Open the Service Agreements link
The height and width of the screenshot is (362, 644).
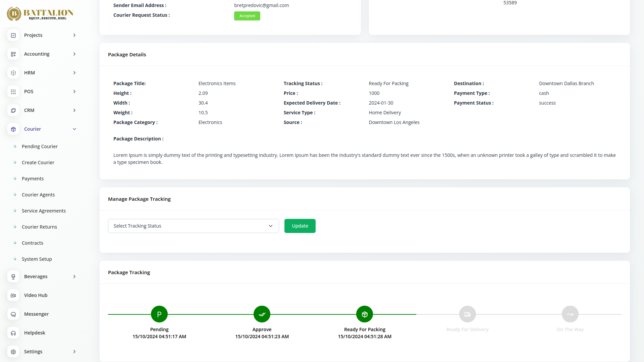[44, 211]
